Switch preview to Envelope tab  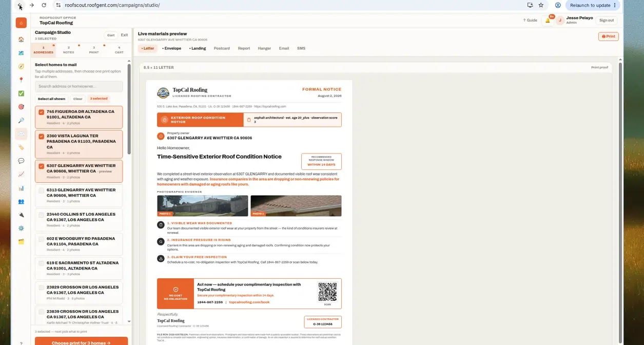point(172,48)
